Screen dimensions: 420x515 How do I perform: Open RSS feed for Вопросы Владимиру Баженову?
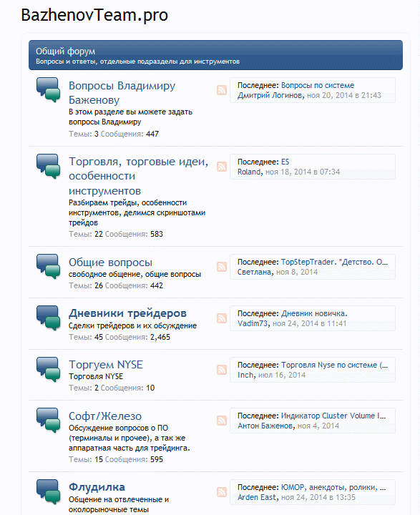click(222, 90)
